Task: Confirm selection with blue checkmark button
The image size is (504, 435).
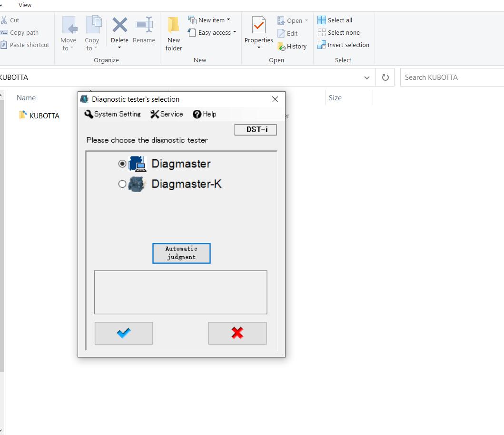Action: [x=124, y=333]
